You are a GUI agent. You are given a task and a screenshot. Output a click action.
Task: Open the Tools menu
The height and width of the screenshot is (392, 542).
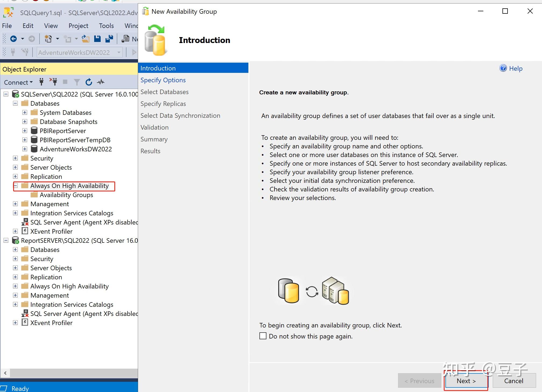tap(106, 26)
